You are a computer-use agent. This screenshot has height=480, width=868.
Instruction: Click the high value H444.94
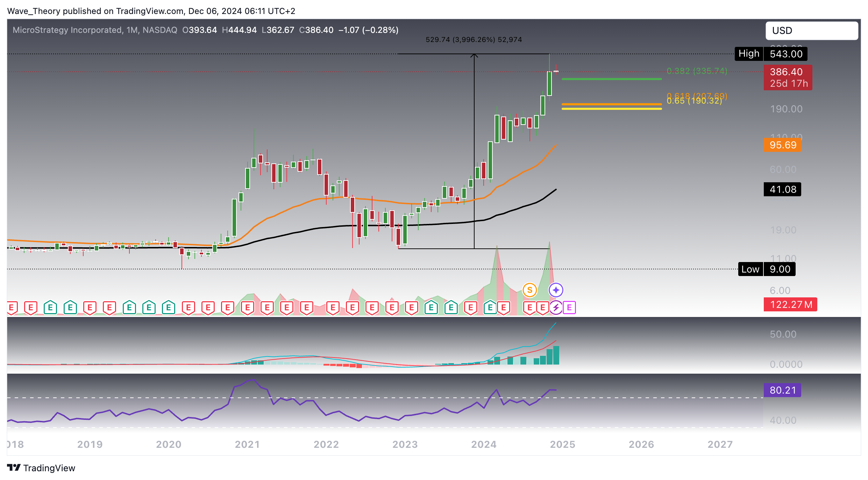click(239, 30)
